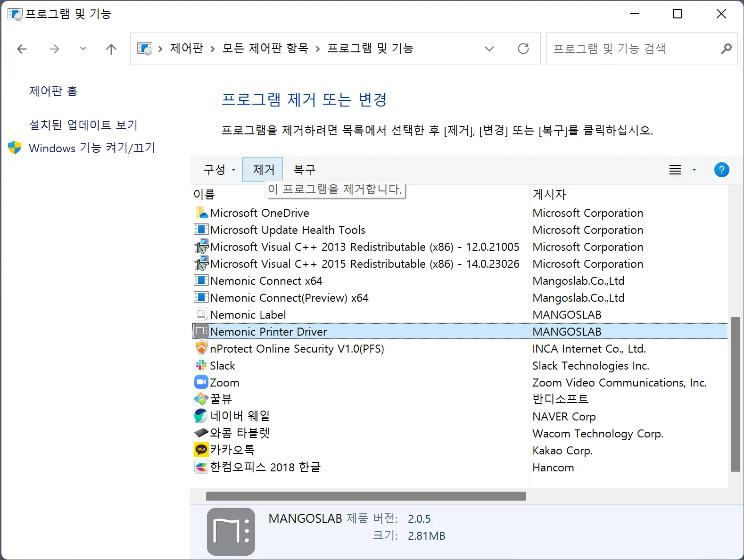The image size is (744, 560).
Task: Click the 카카오톡 app icon
Action: [201, 450]
